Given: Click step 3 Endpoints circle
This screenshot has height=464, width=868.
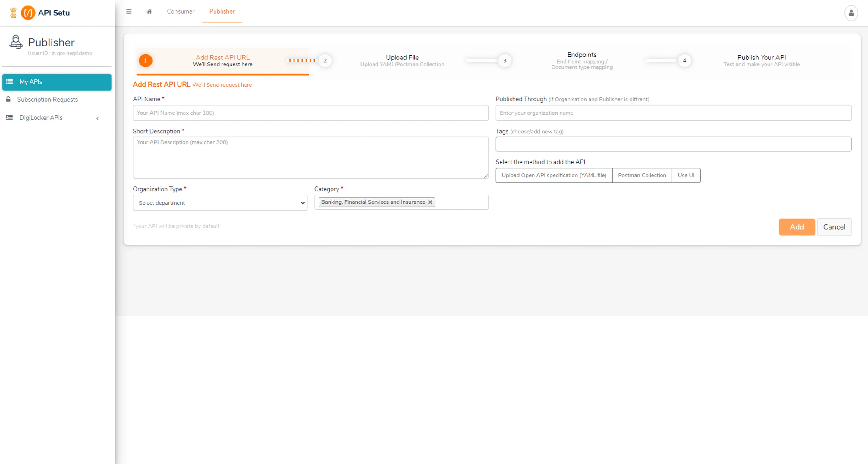Looking at the screenshot, I should (x=505, y=61).
